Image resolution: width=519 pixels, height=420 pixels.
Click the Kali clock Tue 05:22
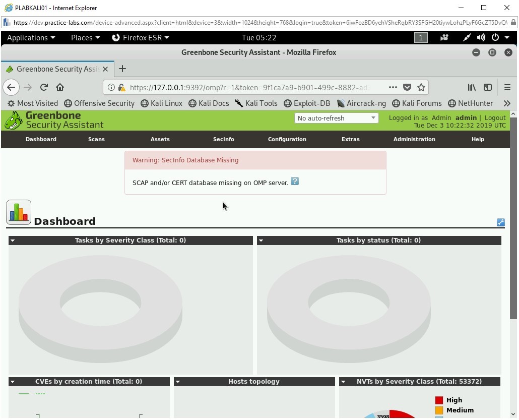tap(259, 38)
